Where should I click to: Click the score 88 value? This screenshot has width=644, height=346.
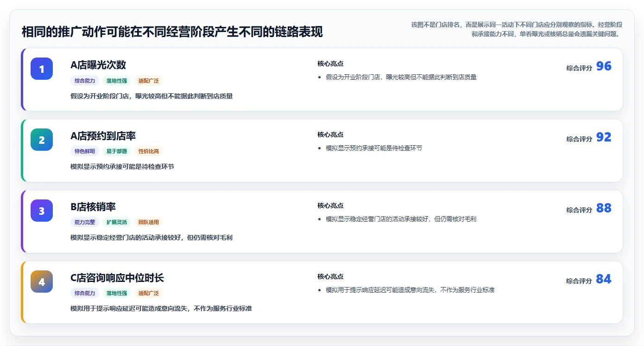(604, 208)
